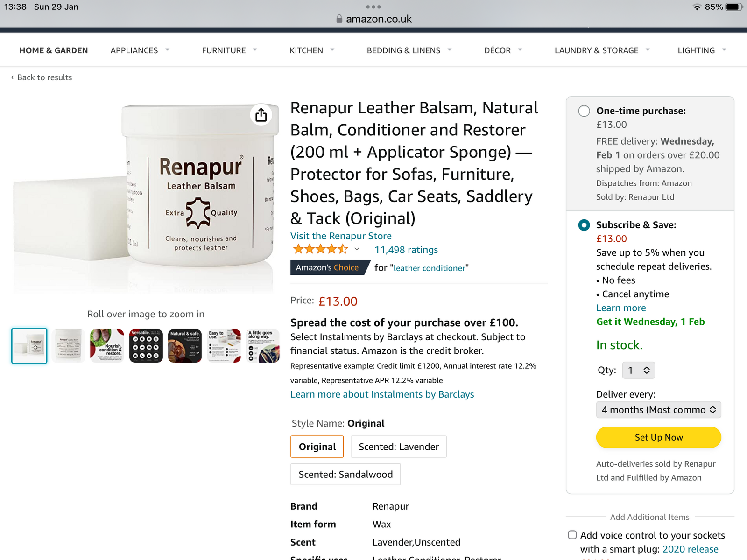Viewport: 747px width, 560px height.
Task: Open the Appliances menu
Action: coord(140,50)
